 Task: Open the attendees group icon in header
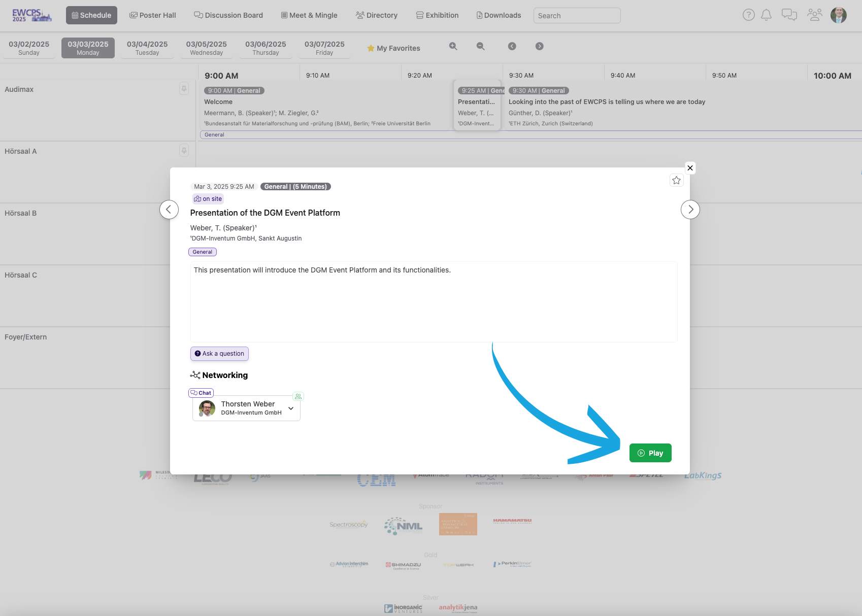point(814,15)
